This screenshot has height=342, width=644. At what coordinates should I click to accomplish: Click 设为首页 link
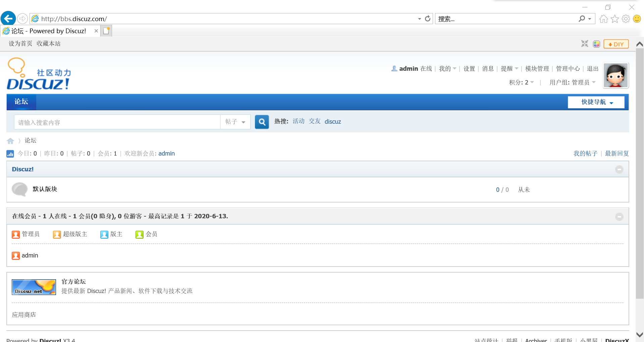click(20, 44)
